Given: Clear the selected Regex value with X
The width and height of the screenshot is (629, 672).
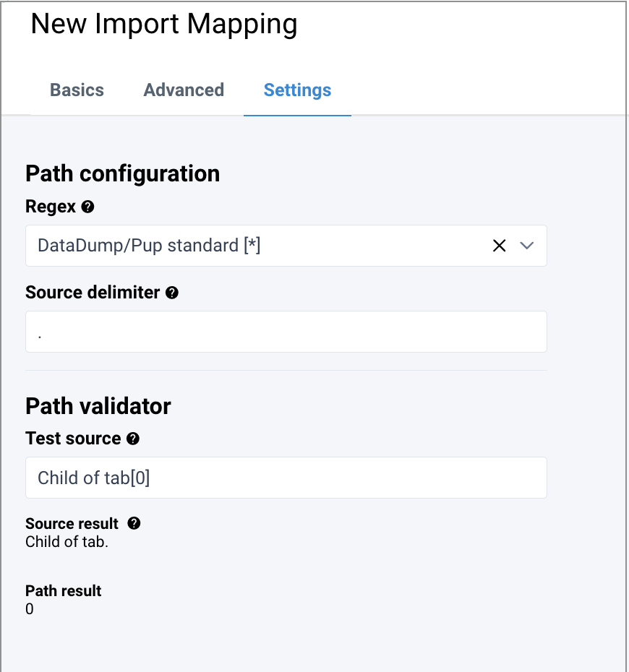Looking at the screenshot, I should click(499, 246).
